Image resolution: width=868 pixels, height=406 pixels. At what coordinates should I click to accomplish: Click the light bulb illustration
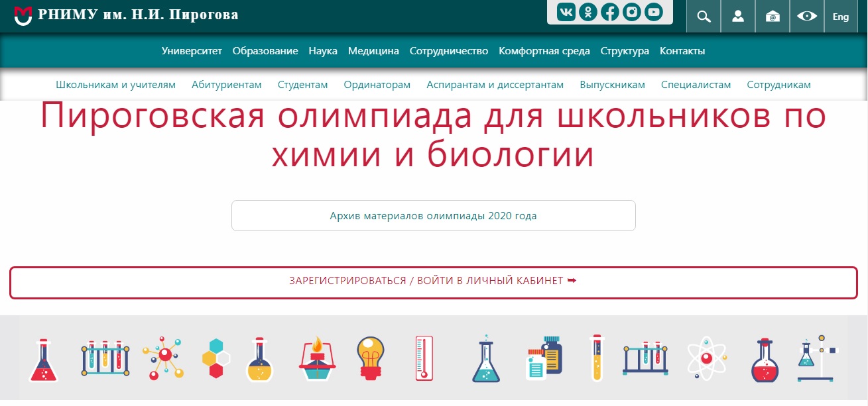[x=370, y=358]
